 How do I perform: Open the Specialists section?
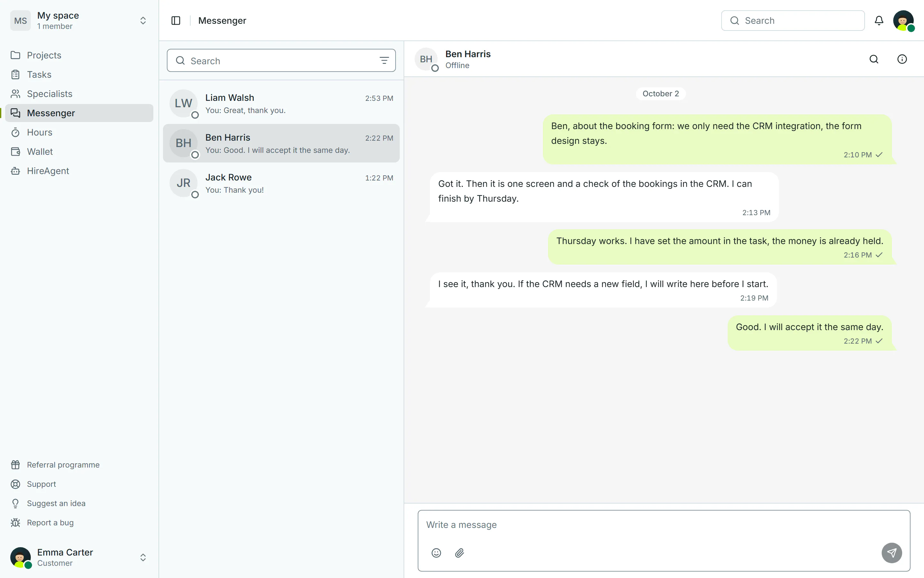[80, 94]
